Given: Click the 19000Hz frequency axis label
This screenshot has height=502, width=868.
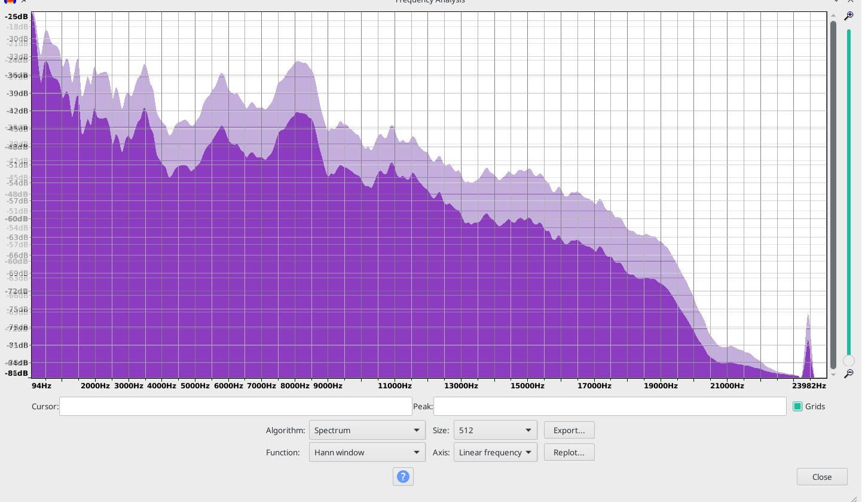Looking at the screenshot, I should pyautogui.click(x=661, y=386).
